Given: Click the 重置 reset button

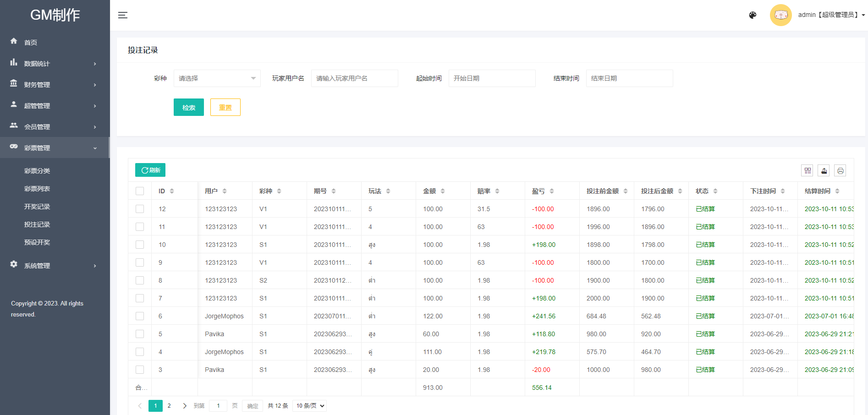Looking at the screenshot, I should click(225, 107).
